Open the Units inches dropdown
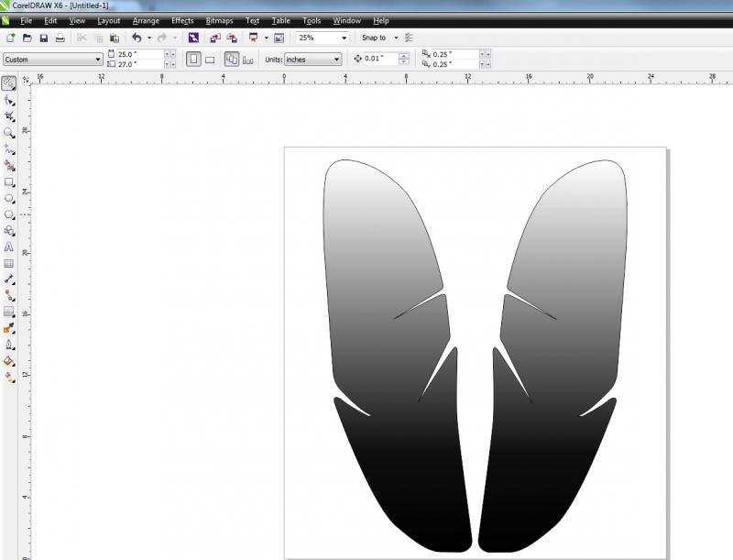 [x=336, y=60]
